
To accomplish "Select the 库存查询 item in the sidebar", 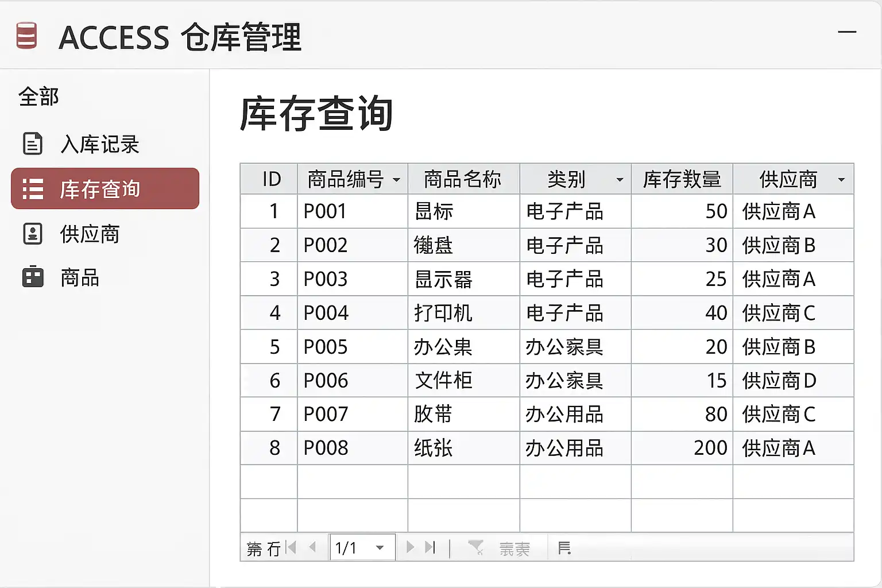I will (105, 188).
